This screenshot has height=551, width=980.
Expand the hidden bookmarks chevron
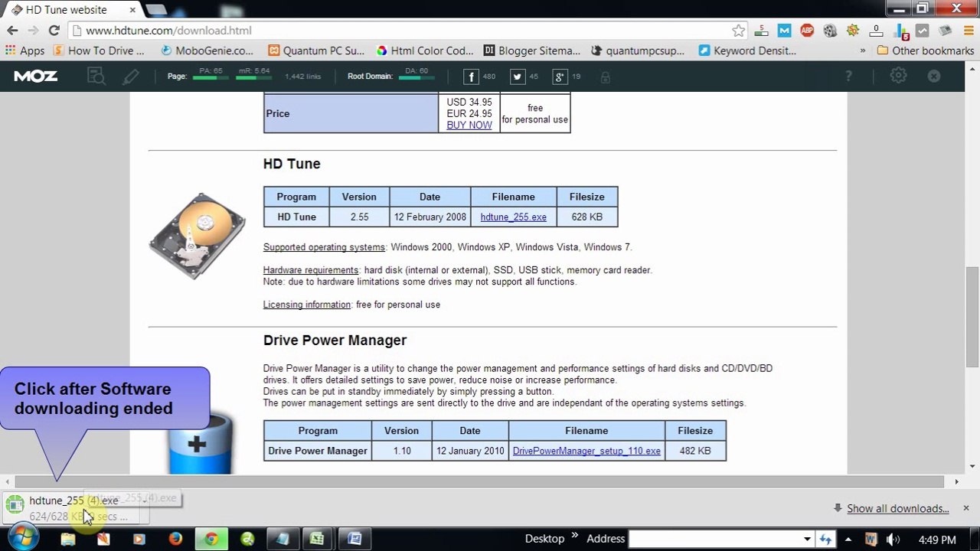[x=863, y=51]
